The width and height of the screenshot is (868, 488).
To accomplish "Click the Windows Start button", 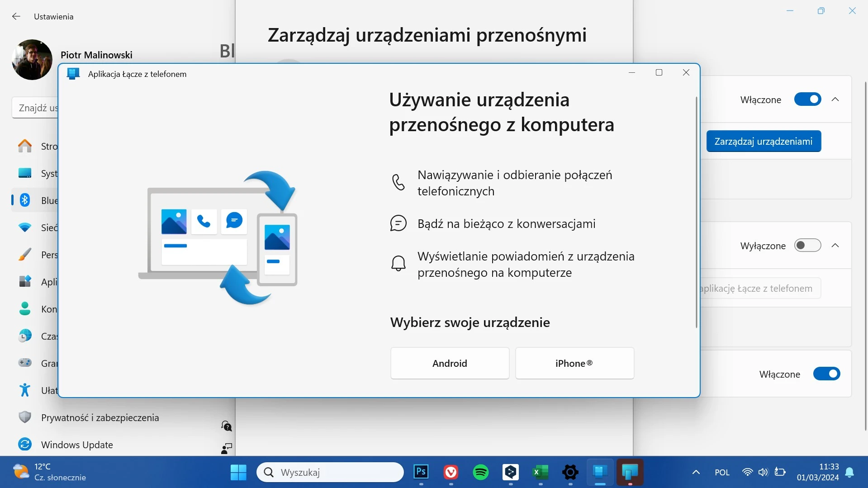I will [x=238, y=472].
